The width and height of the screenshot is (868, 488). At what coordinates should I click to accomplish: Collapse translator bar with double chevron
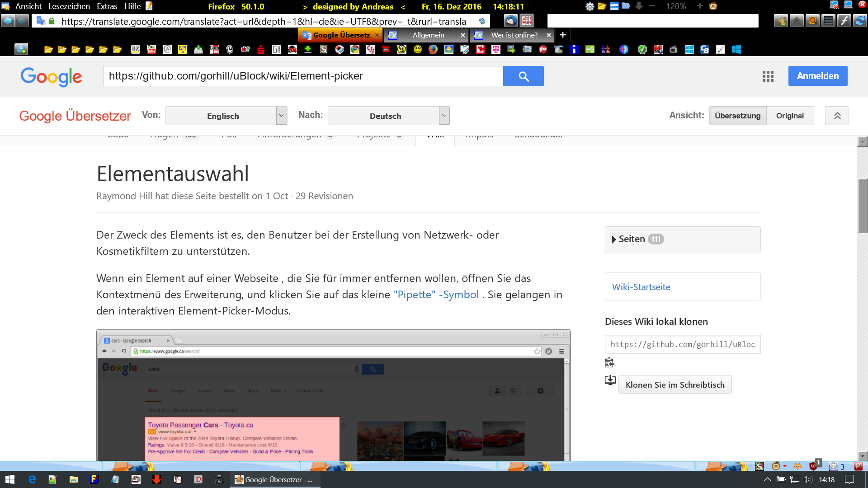(x=837, y=116)
